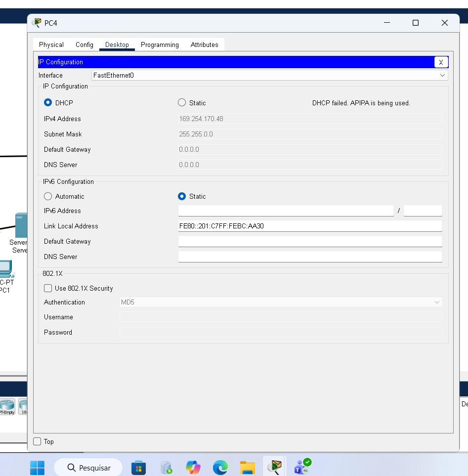
Task: Switch to the Config tab
Action: [x=85, y=44]
